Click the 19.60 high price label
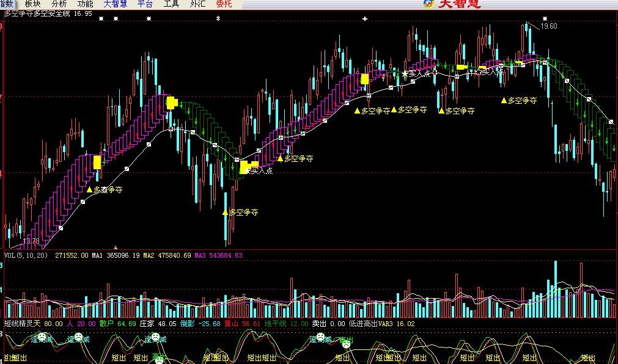Image resolution: width=618 pixels, height=364 pixels. point(549,26)
